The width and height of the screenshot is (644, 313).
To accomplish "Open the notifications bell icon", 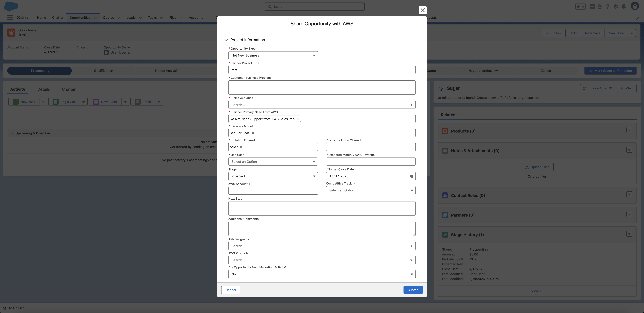I will [x=624, y=7].
